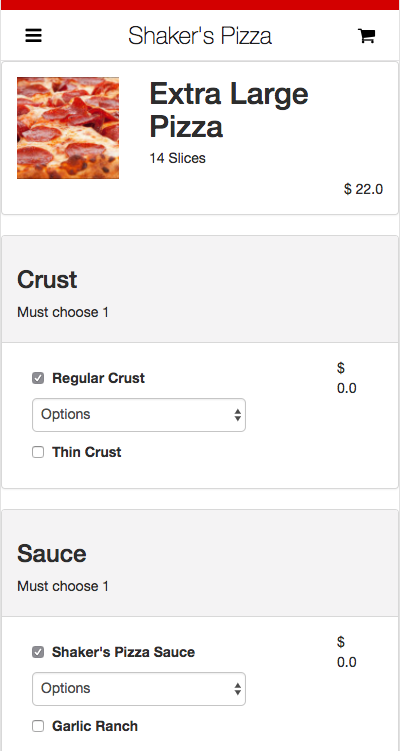Check the Thin Crust checkbox
The width and height of the screenshot is (400, 751).
tap(38, 452)
